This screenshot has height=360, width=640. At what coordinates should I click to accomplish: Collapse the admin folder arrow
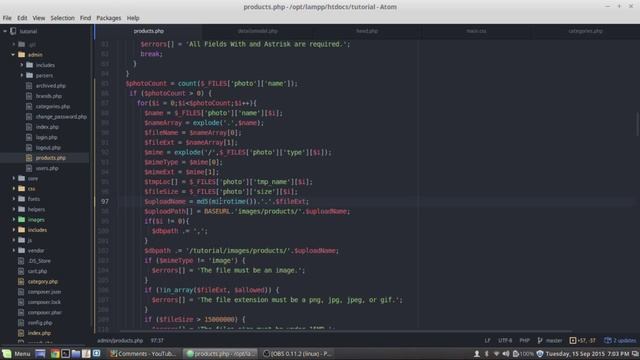click(x=13, y=55)
